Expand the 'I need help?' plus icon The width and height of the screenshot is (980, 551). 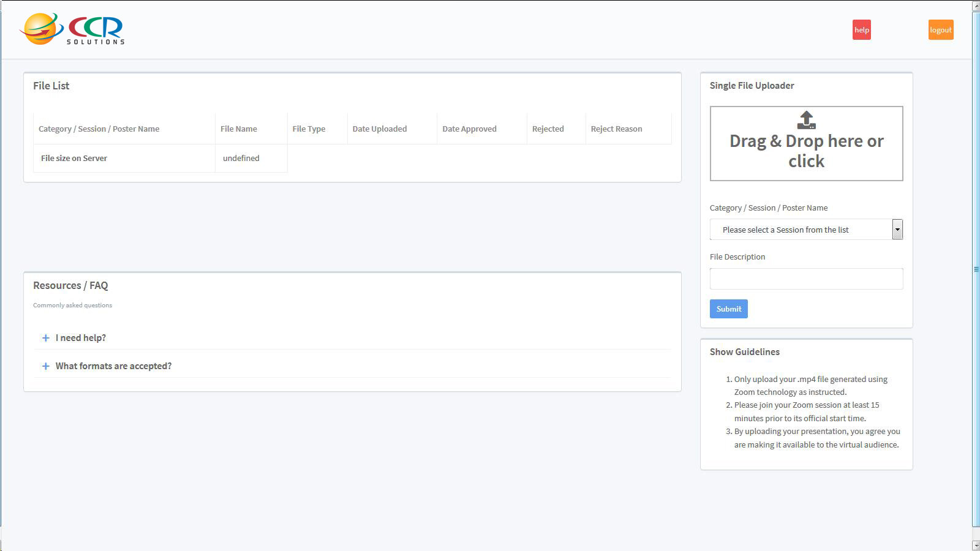(x=45, y=338)
